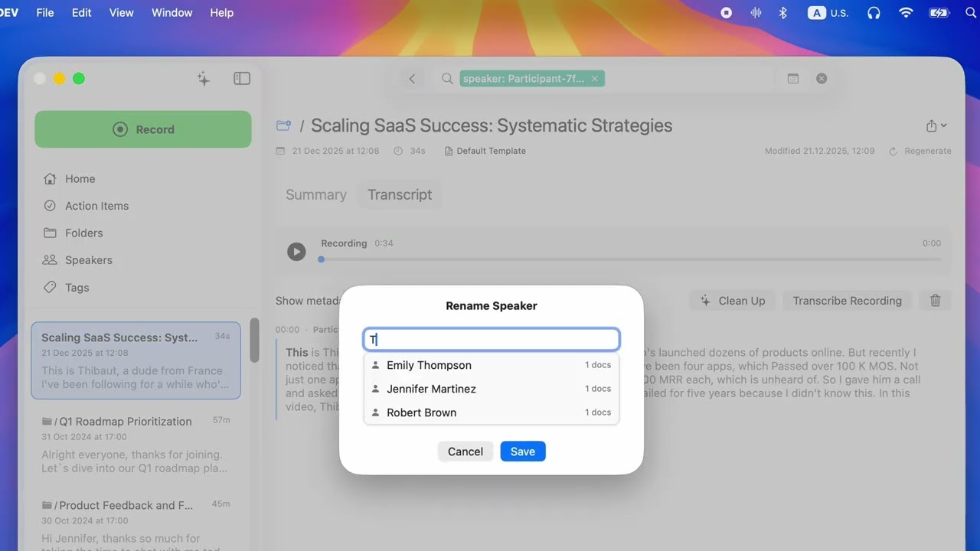Viewport: 980px width, 551px height.
Task: Select Robert Brown suggestion
Action: [491, 412]
